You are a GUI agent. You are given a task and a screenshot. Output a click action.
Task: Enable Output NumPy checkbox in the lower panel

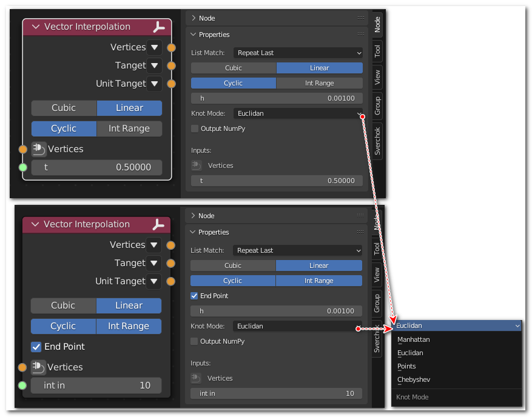point(194,341)
